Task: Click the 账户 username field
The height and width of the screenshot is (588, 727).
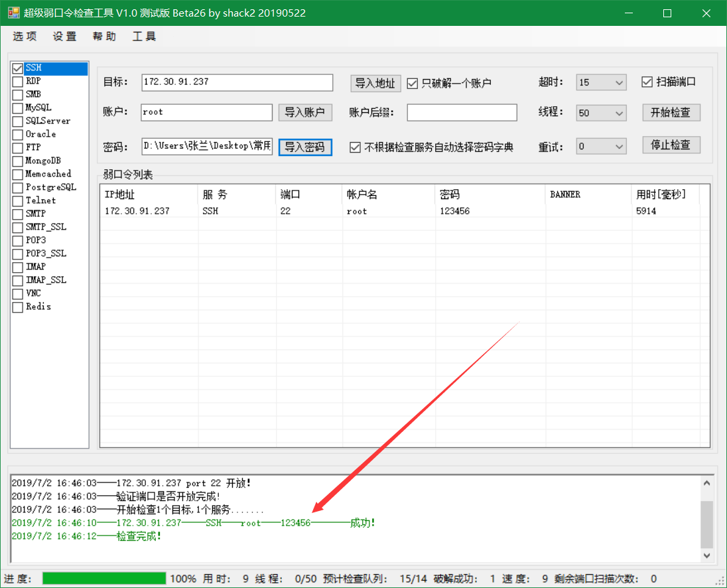Action: pos(207,112)
